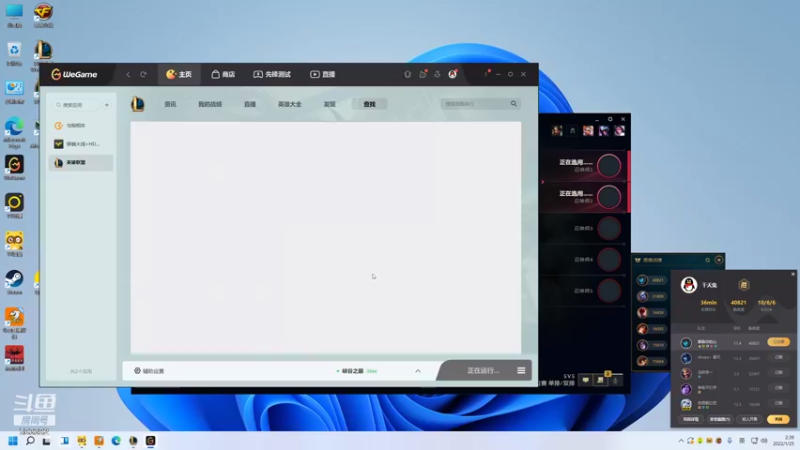The height and width of the screenshot is (450, 800).
Task: Click the last champion portrait in LoL client top row
Action: (x=619, y=131)
